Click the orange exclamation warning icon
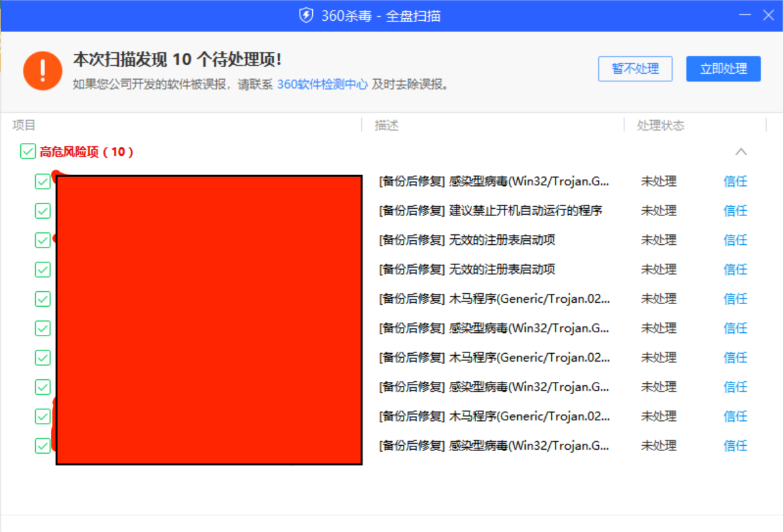The image size is (783, 532). (x=43, y=71)
